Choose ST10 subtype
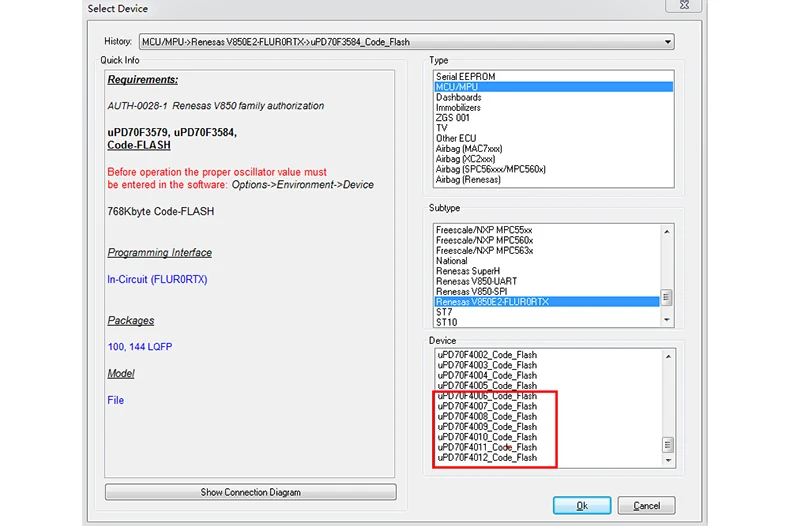Image resolution: width=790 pixels, height=526 pixels. click(547, 322)
